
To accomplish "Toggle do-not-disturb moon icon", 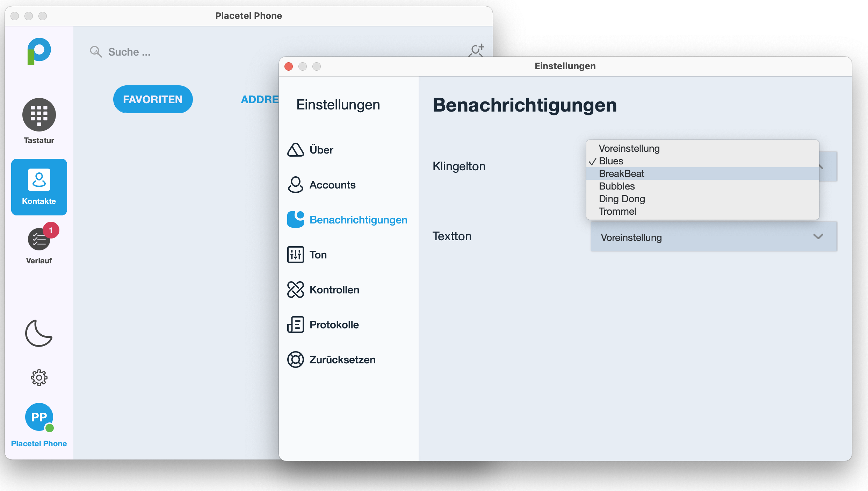I will pyautogui.click(x=38, y=333).
